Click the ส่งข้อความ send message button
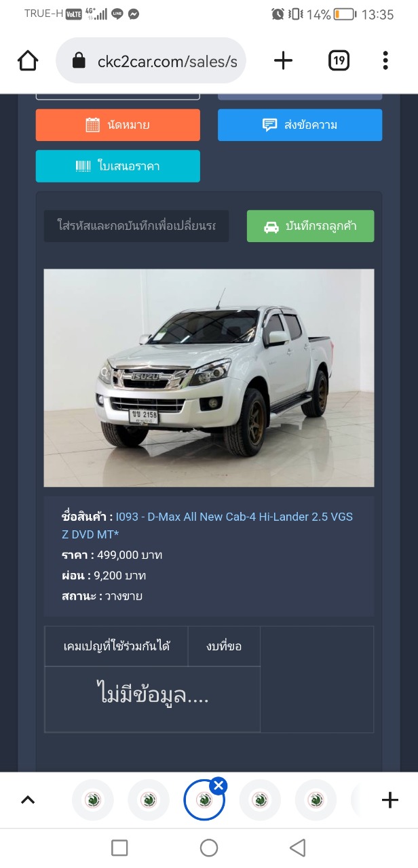 (x=300, y=125)
